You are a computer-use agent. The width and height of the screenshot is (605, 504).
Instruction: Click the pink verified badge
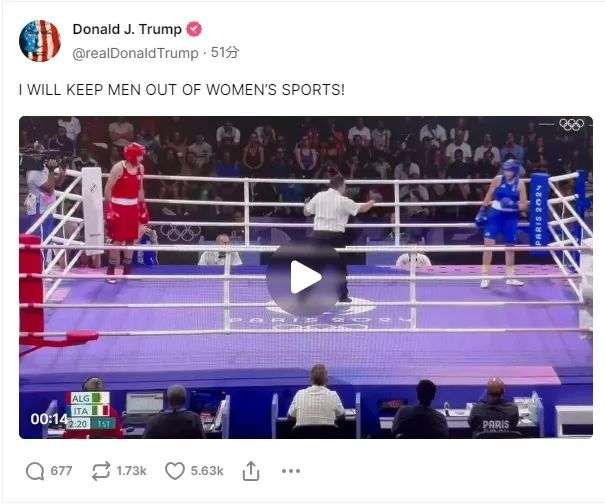pos(194,29)
